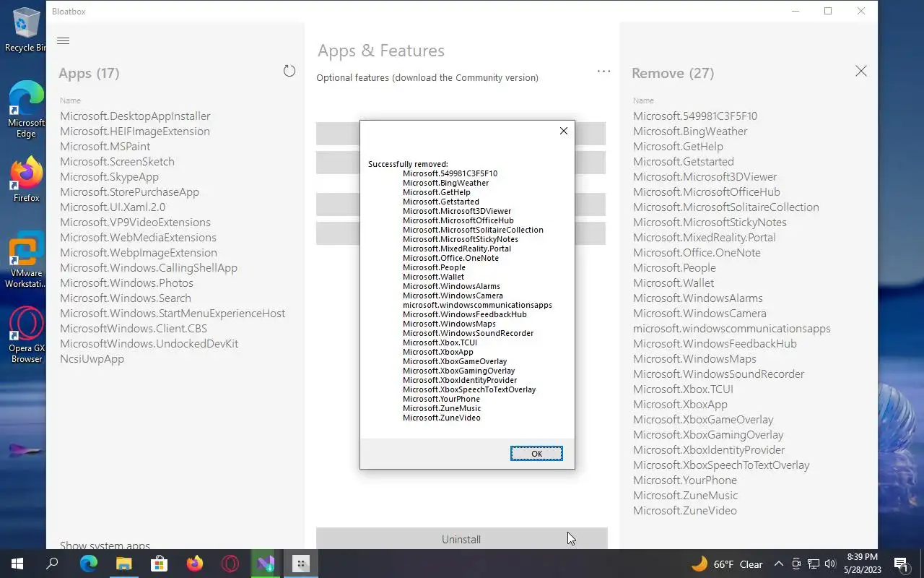This screenshot has height=578, width=924.
Task: Show hidden system tray icons
Action: pyautogui.click(x=778, y=564)
